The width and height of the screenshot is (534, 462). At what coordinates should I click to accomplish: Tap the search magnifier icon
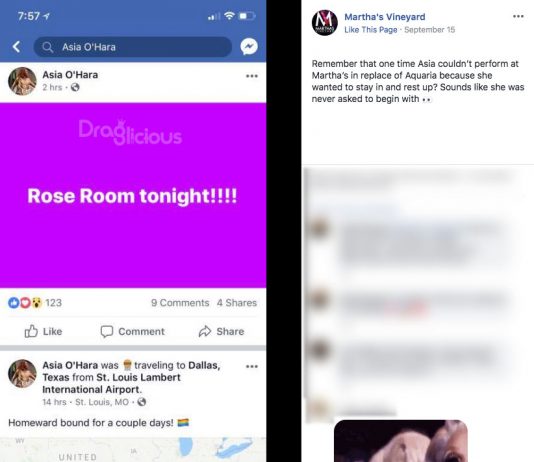click(x=48, y=47)
